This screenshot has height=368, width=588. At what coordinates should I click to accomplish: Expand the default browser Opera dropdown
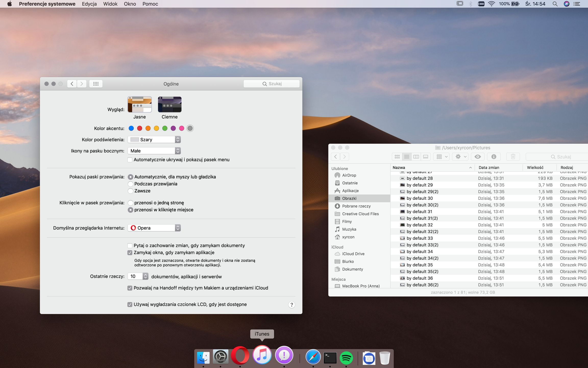click(x=154, y=228)
